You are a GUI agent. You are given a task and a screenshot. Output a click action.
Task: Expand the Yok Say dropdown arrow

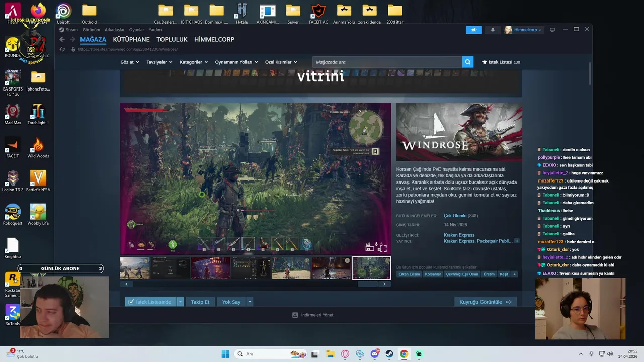click(x=250, y=302)
